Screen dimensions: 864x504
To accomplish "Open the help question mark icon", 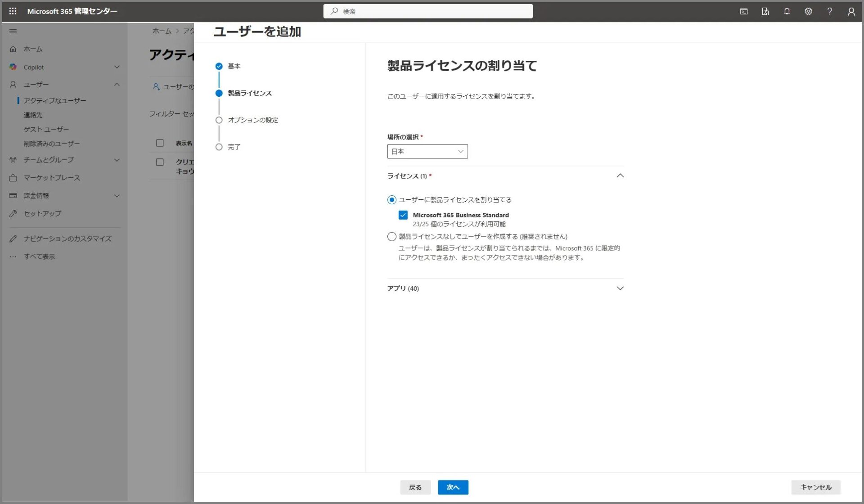I will [829, 11].
